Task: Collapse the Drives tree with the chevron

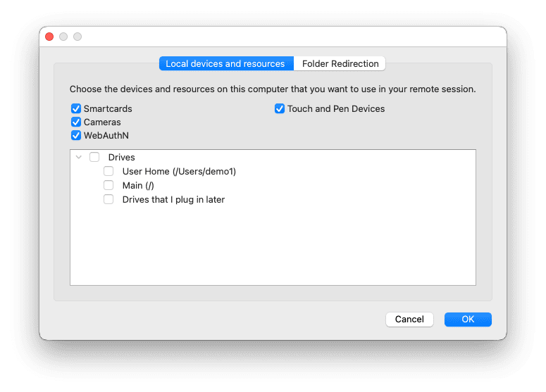Action: 79,157
